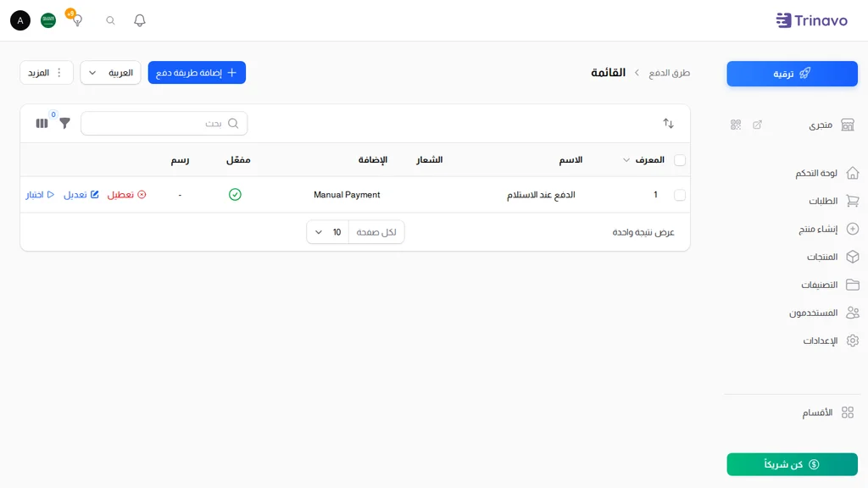Image resolution: width=868 pixels, height=488 pixels.
Task: Sort by المعرف column chevron
Action: (626, 160)
